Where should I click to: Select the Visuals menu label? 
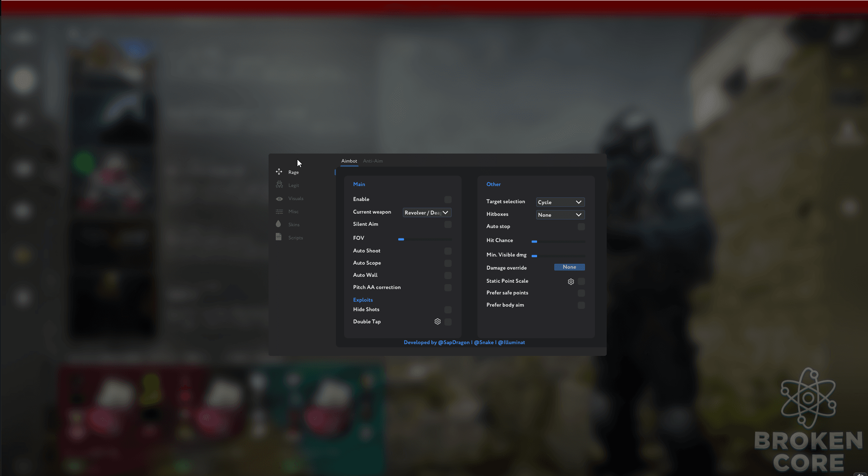tap(296, 199)
